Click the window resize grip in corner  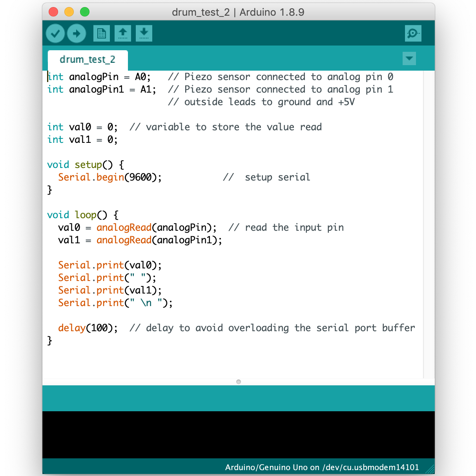[430, 469]
